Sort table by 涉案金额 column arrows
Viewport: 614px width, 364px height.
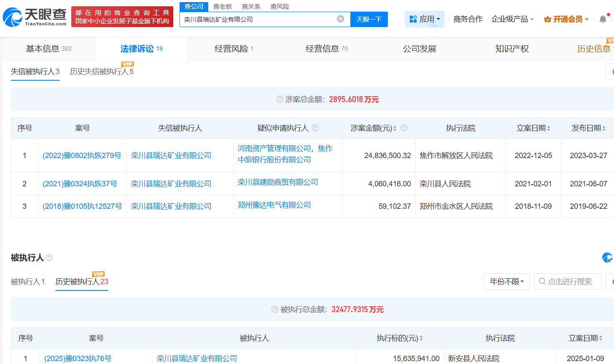click(x=395, y=129)
